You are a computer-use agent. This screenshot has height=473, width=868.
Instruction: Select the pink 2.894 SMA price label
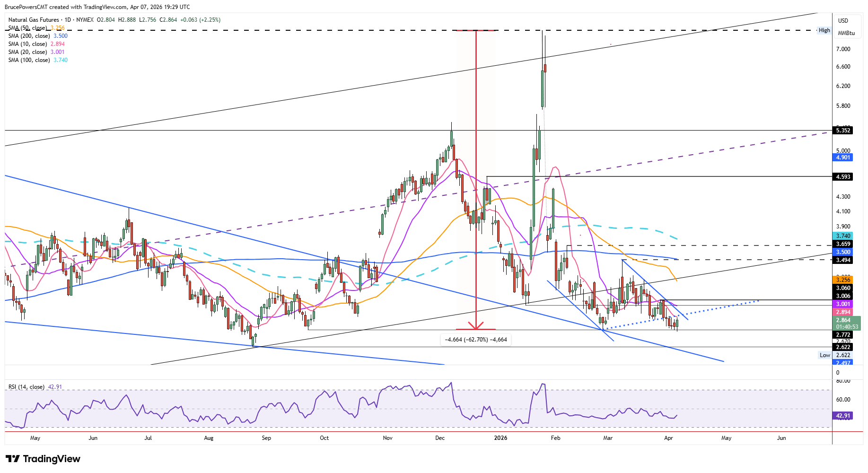pos(843,312)
